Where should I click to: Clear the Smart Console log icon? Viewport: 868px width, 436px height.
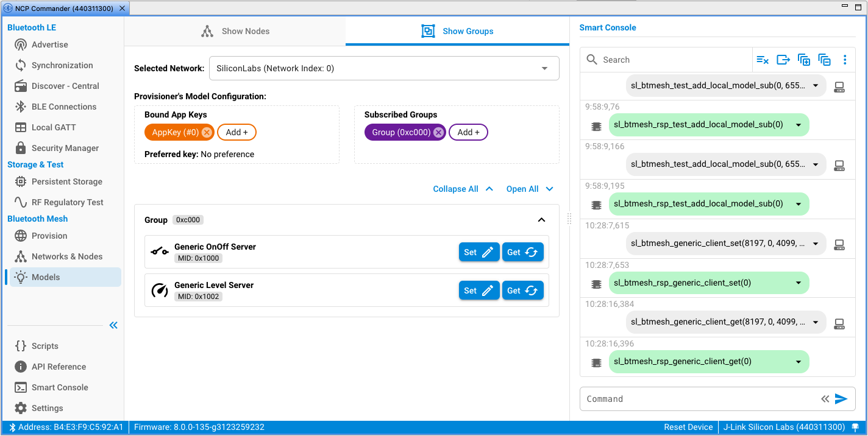click(763, 60)
